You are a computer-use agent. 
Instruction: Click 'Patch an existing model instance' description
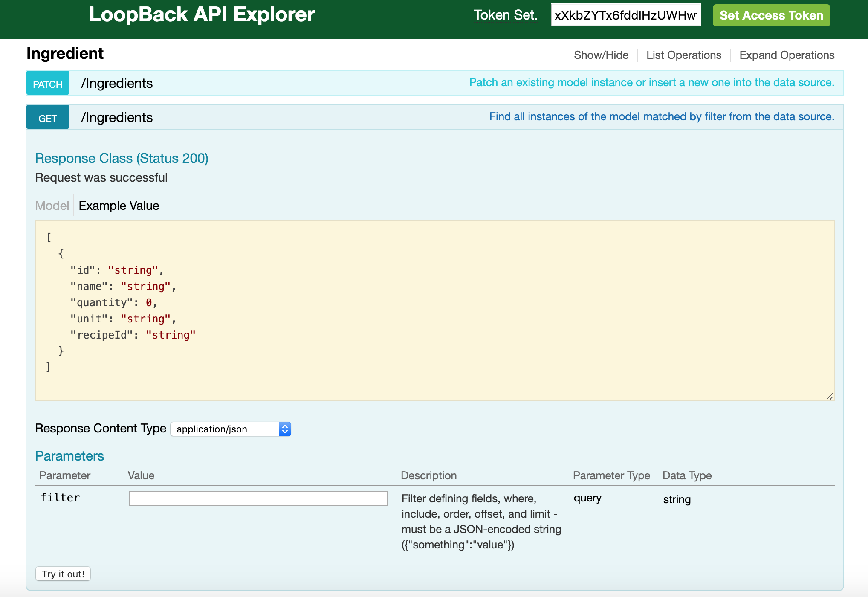[x=652, y=82]
